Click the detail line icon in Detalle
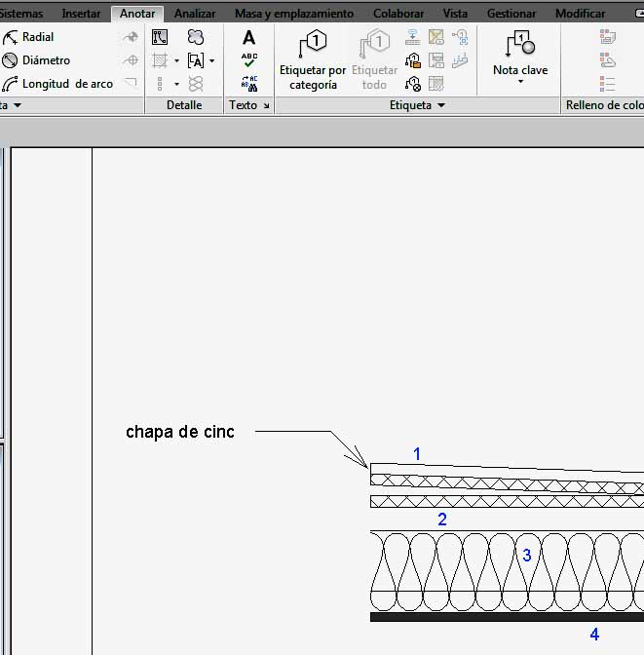The height and width of the screenshot is (655, 644). coord(161,37)
